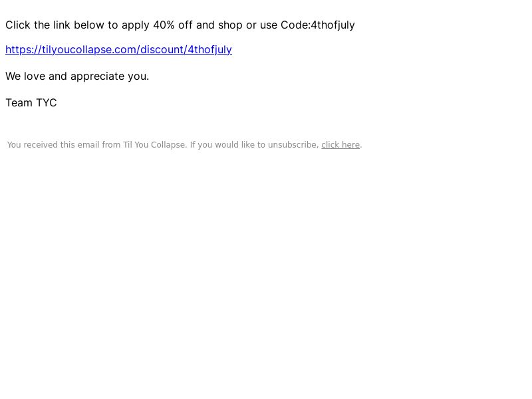Click the 'click here' unsubscribe link
The width and height of the screenshot is (532, 399).
340,145
